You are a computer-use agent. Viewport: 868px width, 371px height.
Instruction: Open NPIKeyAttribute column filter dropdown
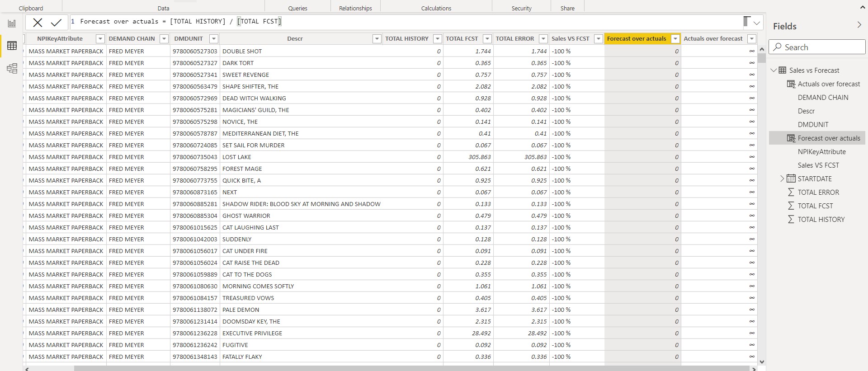point(100,39)
